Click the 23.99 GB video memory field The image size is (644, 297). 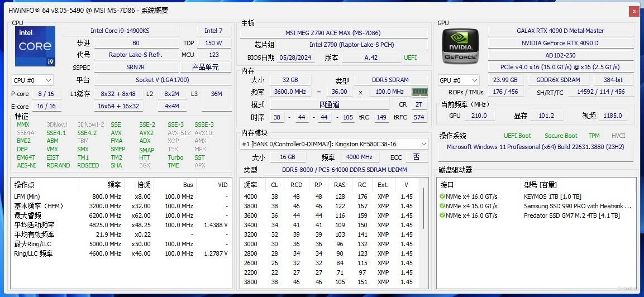505,80
